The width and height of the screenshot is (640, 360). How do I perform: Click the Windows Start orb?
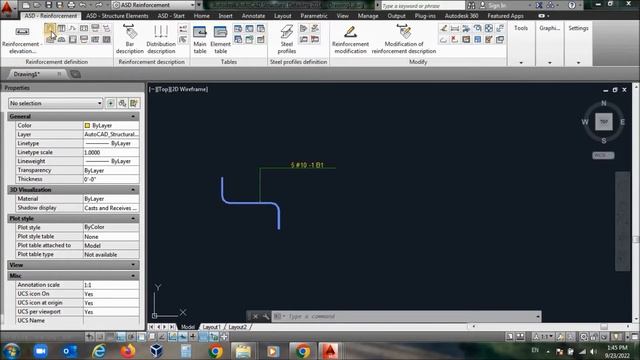tap(12, 351)
